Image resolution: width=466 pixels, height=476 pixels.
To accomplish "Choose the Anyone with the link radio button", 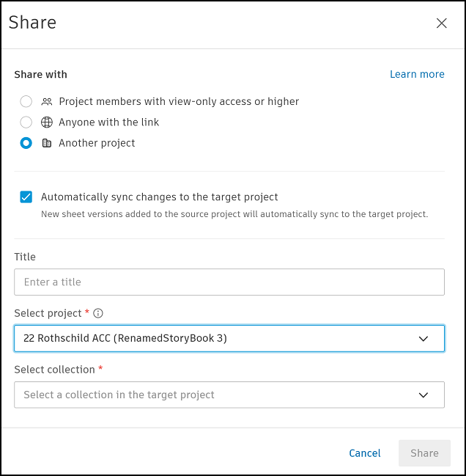I will 26,122.
